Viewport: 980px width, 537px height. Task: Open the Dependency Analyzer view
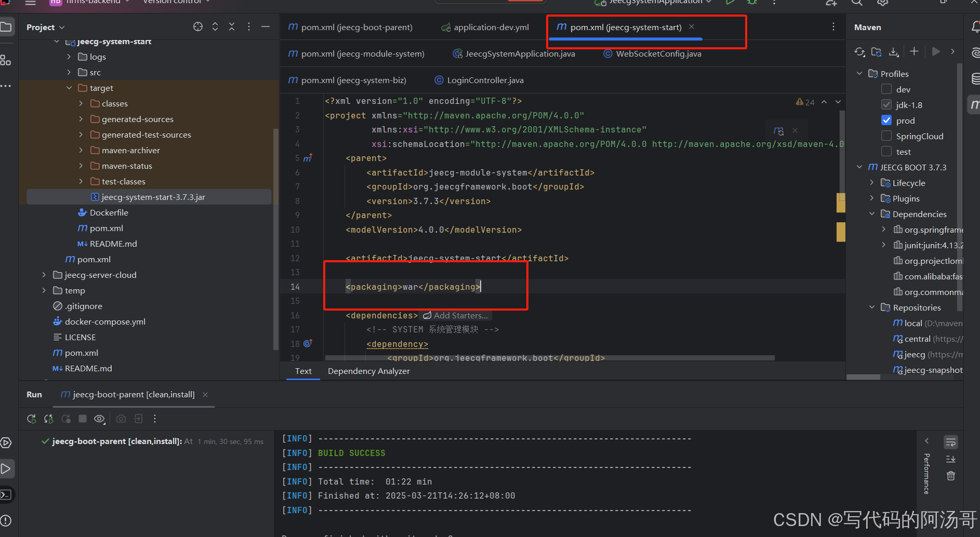pos(368,371)
